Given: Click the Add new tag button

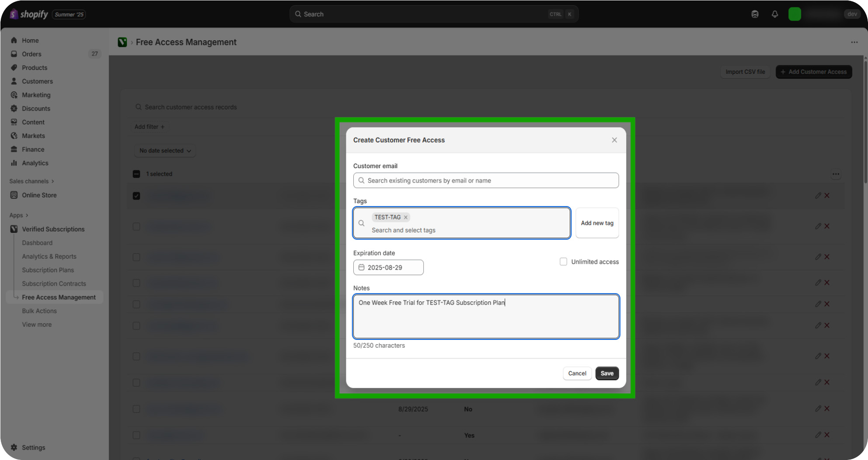Looking at the screenshot, I should pyautogui.click(x=597, y=223).
